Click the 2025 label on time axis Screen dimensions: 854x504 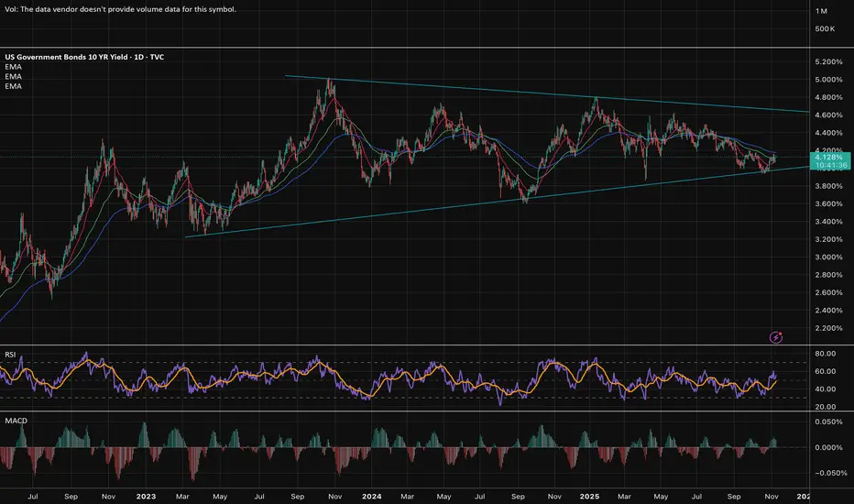point(589,496)
